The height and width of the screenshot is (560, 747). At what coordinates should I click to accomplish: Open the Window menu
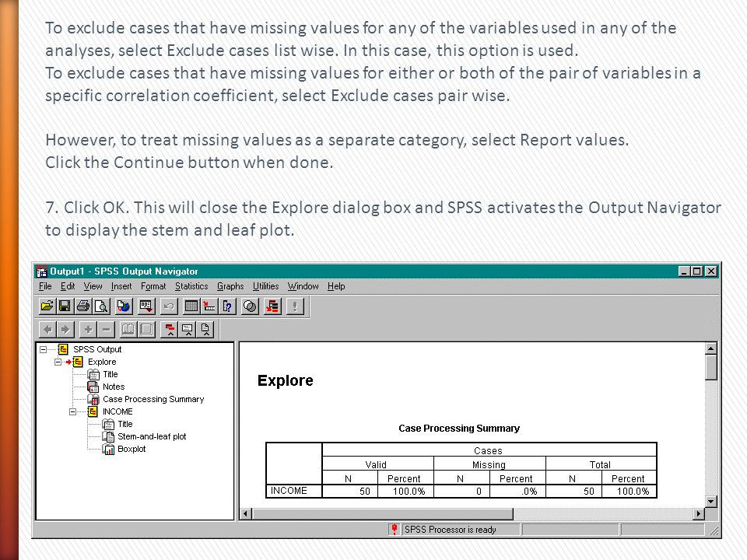pyautogui.click(x=303, y=286)
